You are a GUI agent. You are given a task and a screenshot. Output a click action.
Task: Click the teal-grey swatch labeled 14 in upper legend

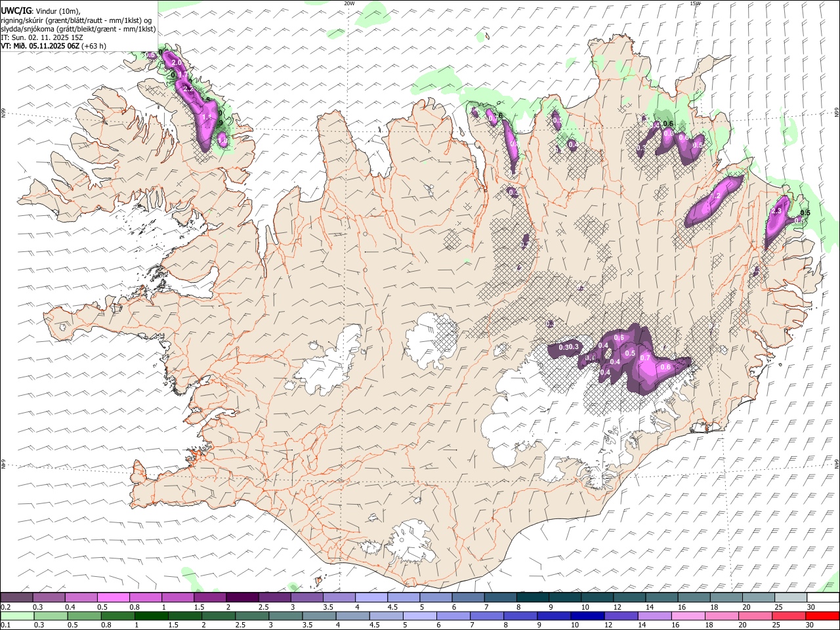pyautogui.click(x=661, y=597)
